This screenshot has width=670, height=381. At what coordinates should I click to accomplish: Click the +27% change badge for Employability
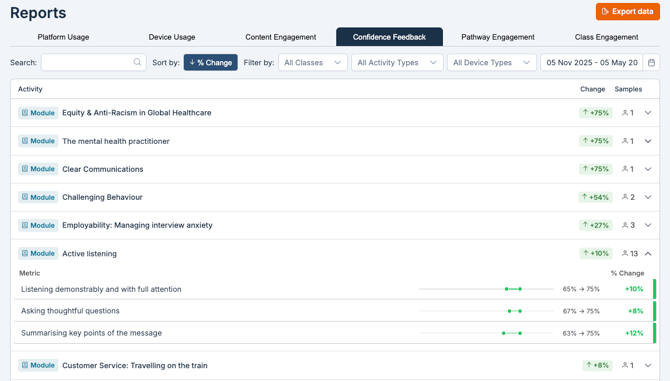(596, 225)
